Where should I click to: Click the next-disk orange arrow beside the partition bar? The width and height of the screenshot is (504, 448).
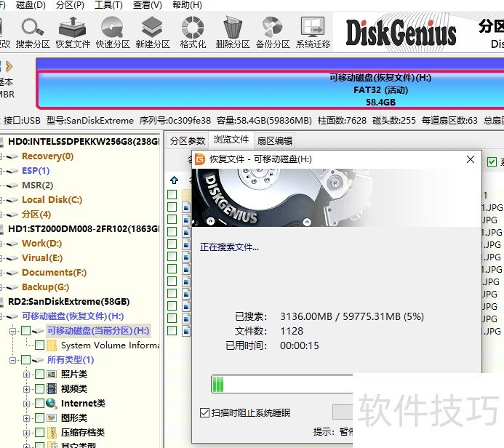tap(9, 66)
